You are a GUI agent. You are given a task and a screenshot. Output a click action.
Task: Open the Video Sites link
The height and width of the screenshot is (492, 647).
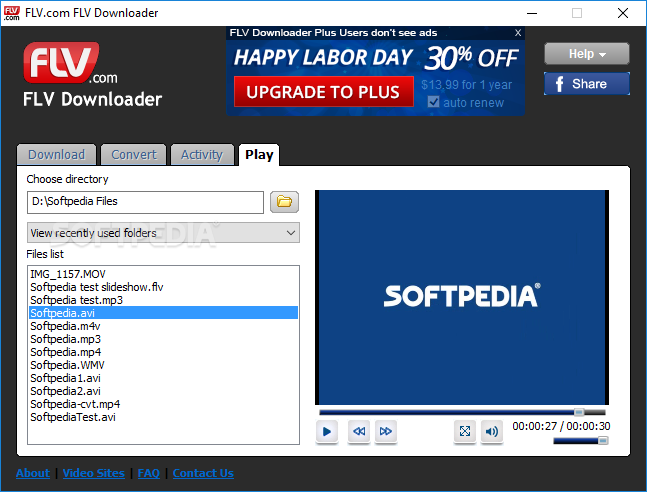94,473
